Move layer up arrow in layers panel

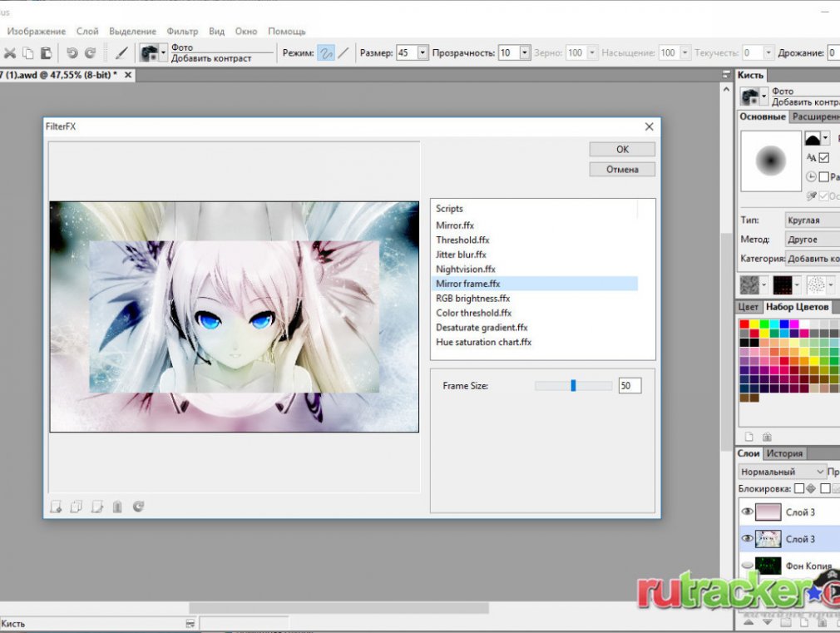click(749, 623)
